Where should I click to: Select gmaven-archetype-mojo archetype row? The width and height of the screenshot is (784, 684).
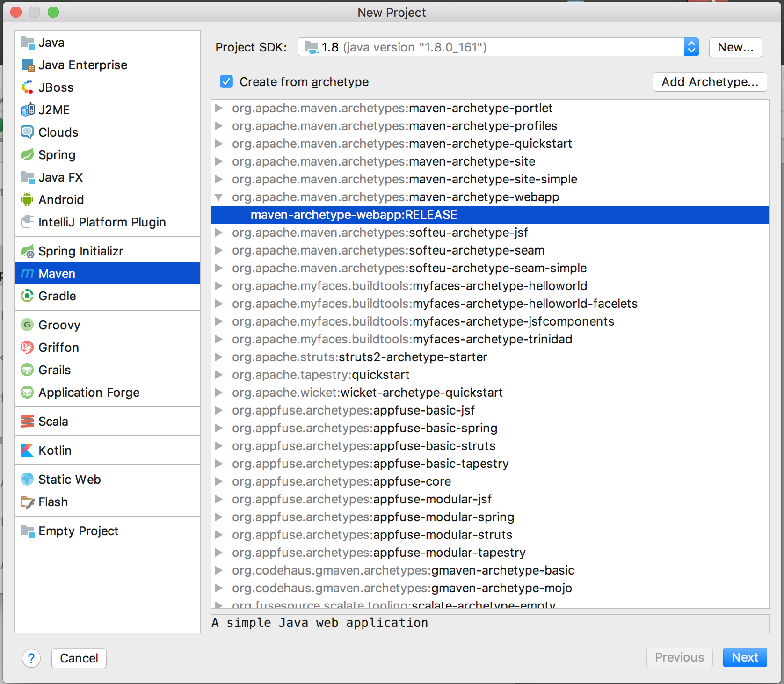[490, 588]
